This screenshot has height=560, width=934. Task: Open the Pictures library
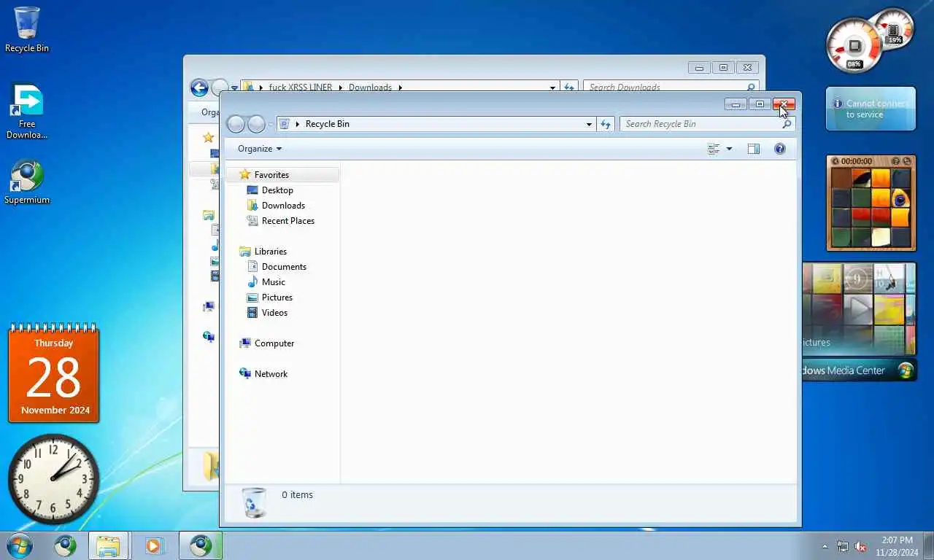(x=277, y=297)
